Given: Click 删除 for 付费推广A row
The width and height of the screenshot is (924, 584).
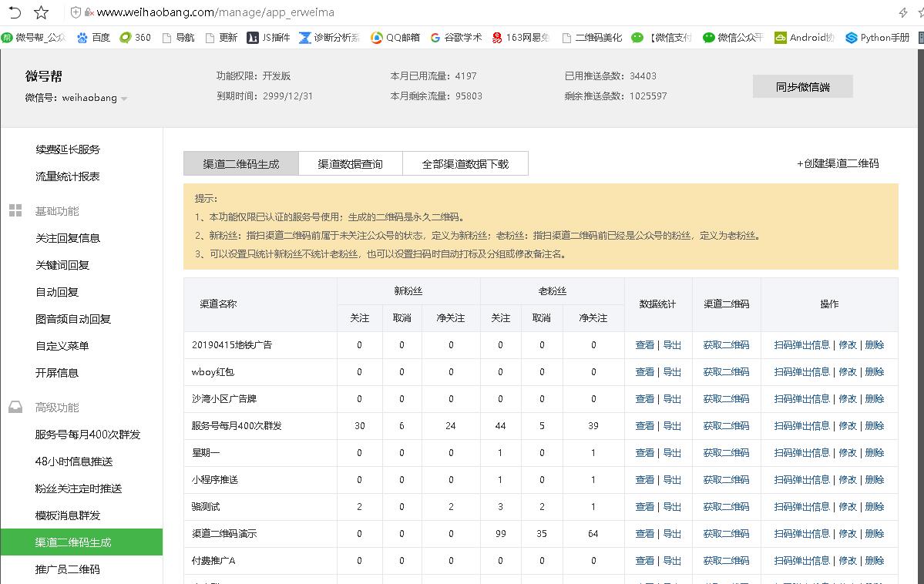Looking at the screenshot, I should 875,561.
